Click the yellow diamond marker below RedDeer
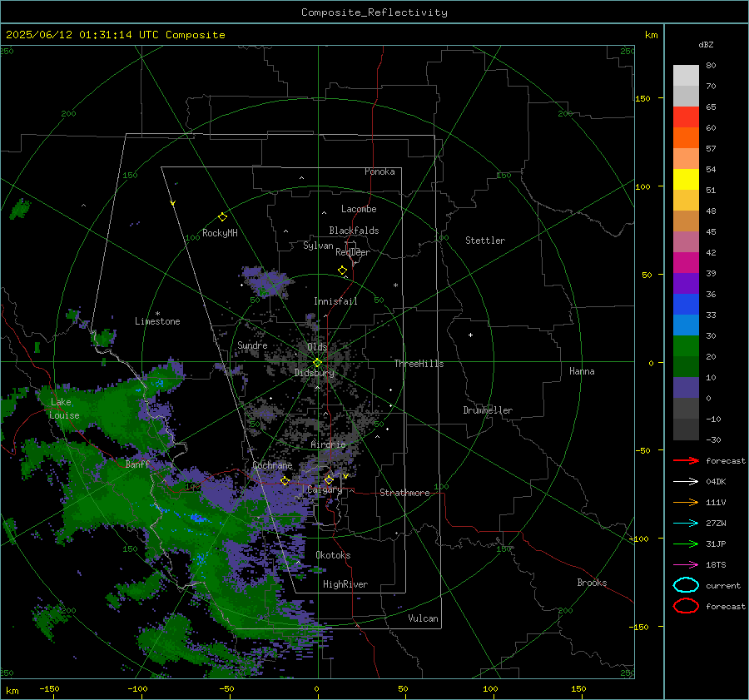Image resolution: width=749 pixels, height=700 pixels. tap(343, 271)
